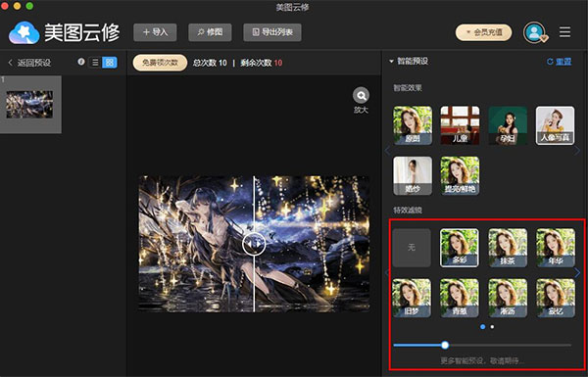Select the imported image thumbnail

pyautogui.click(x=29, y=105)
